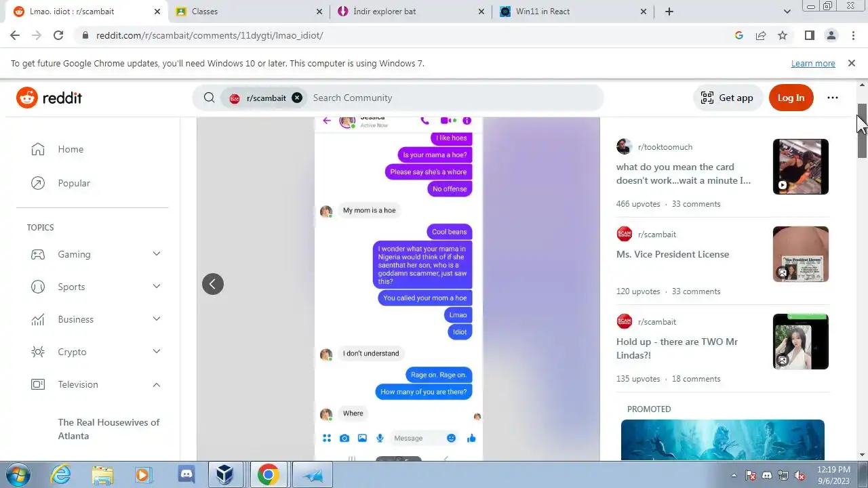Click the Log In button
The image size is (868, 488).
click(791, 98)
